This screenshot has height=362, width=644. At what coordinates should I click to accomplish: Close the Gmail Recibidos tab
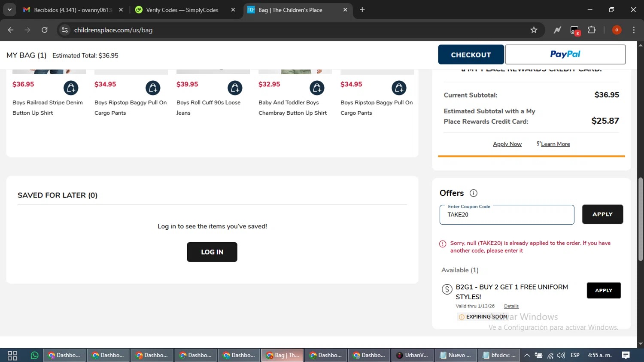point(121,10)
